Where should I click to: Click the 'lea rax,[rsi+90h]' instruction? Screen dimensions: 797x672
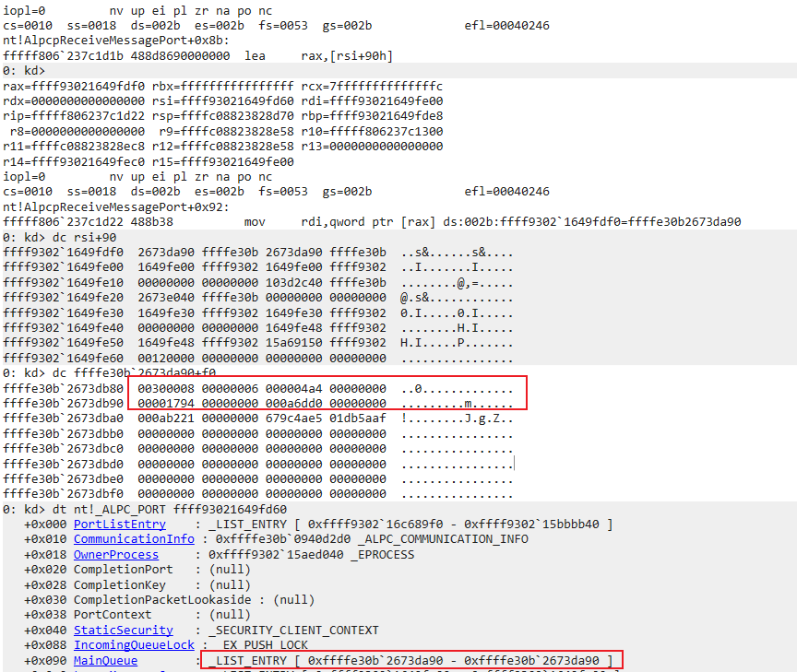(318, 56)
